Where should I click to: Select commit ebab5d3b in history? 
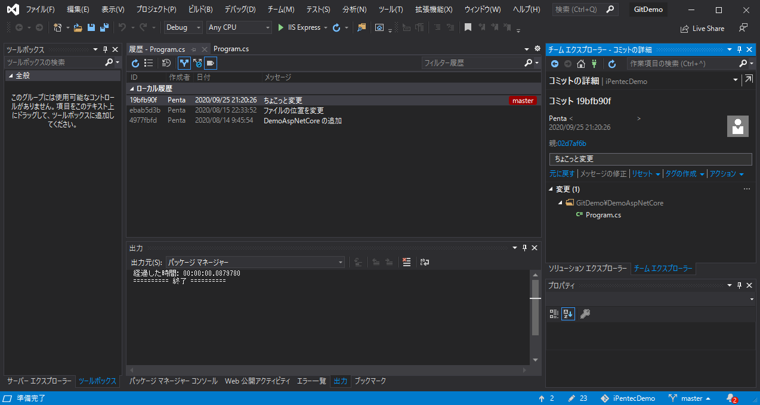point(333,110)
